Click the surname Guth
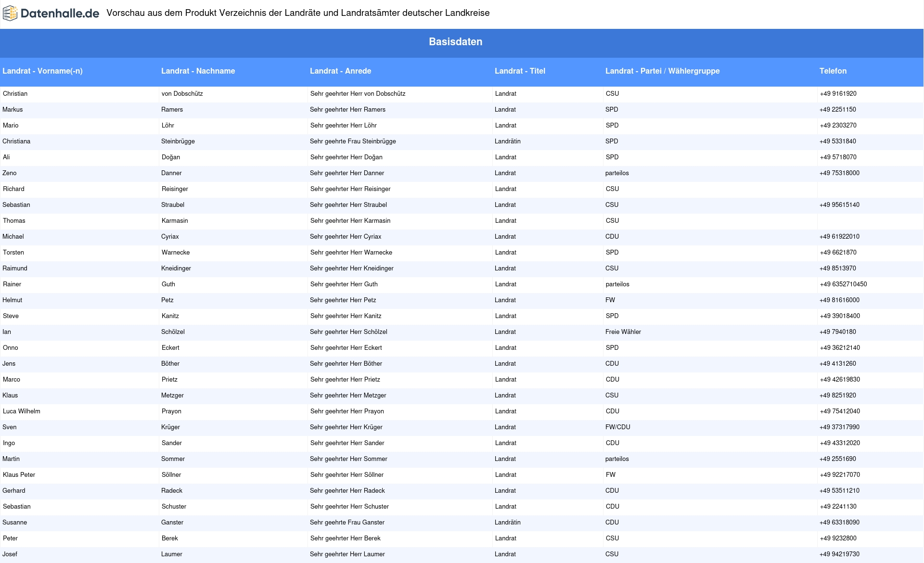The width and height of the screenshot is (924, 563). (x=168, y=284)
